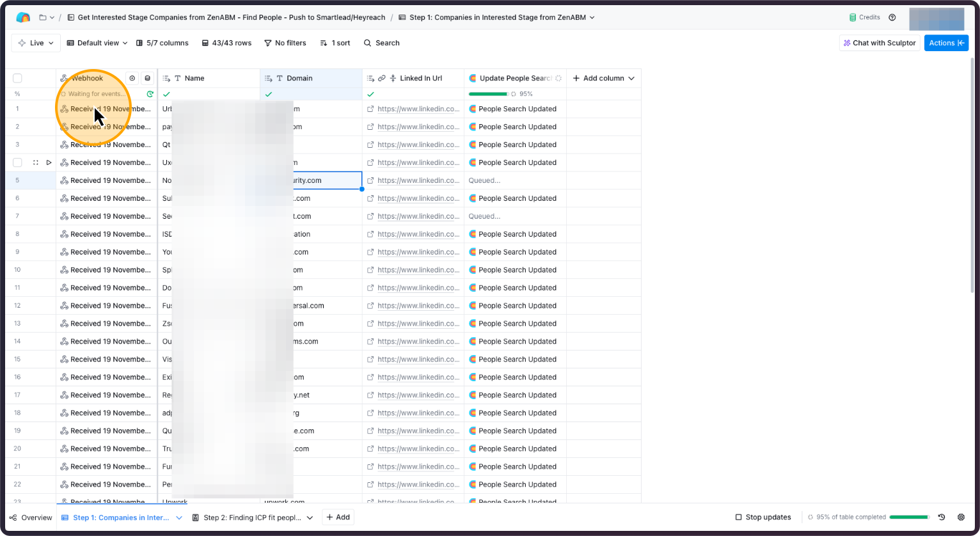Open the help question mark icon
The width and height of the screenshot is (980, 536).
click(x=892, y=17)
